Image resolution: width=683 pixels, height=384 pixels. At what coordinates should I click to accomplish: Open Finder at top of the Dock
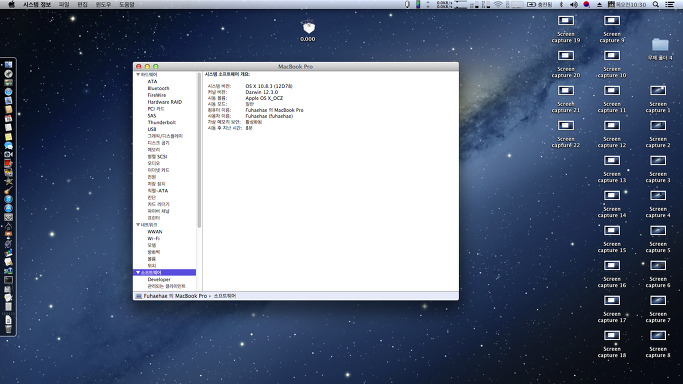tap(8, 65)
